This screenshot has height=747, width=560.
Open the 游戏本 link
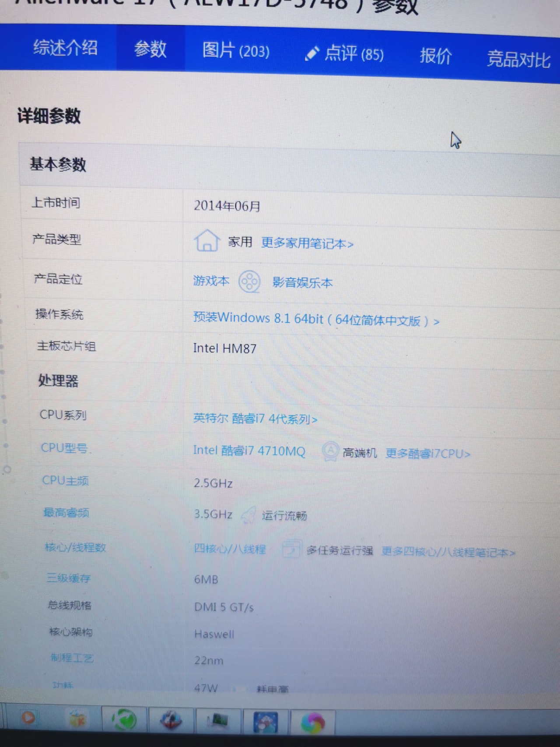coord(211,281)
